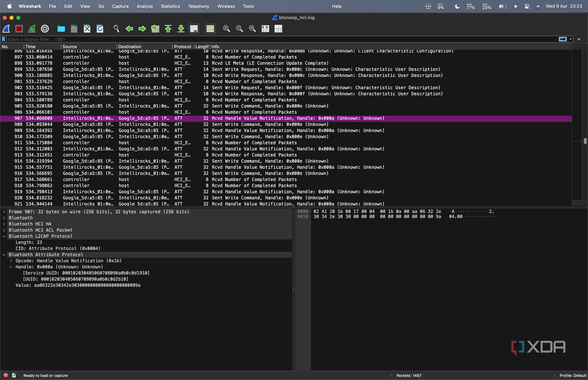Collapse the Handle 0x000a row
Image resolution: width=588 pixels, height=380 pixels.
tap(11, 267)
